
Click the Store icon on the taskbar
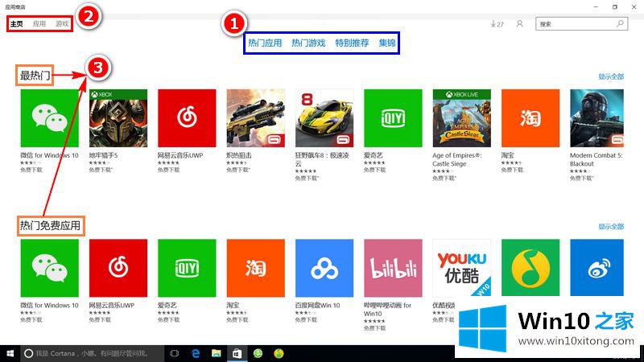click(x=237, y=353)
